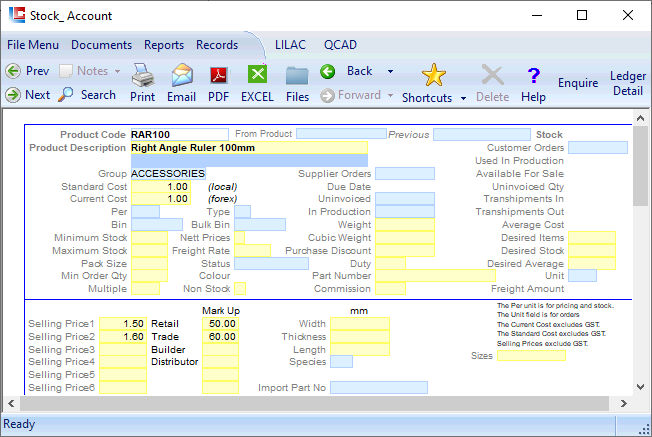Click the Selling Price1 field
Viewport: 652px width, 437px height.
(x=123, y=323)
